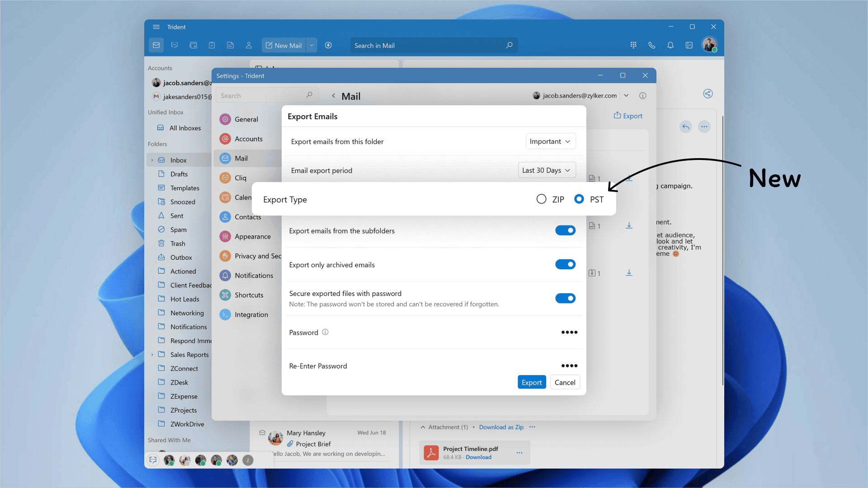The height and width of the screenshot is (488, 868).
Task: Click the Re-Enter Password field
Action: point(569,366)
